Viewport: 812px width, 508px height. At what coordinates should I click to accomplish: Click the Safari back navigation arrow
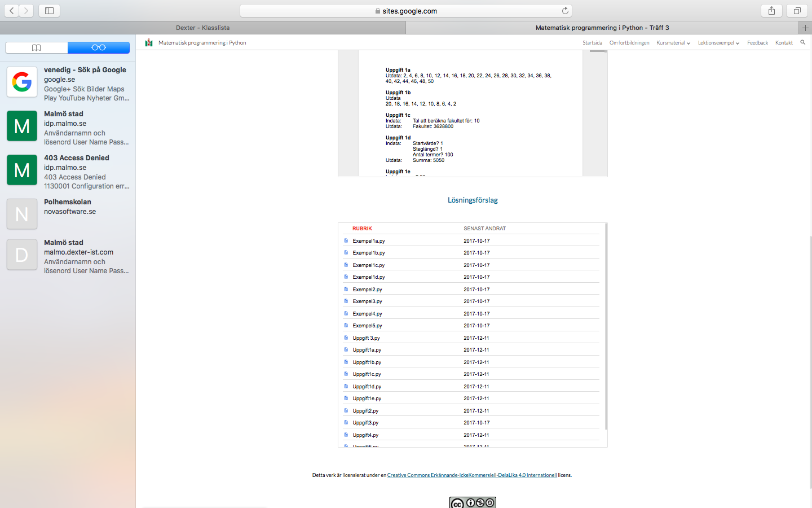[12, 11]
